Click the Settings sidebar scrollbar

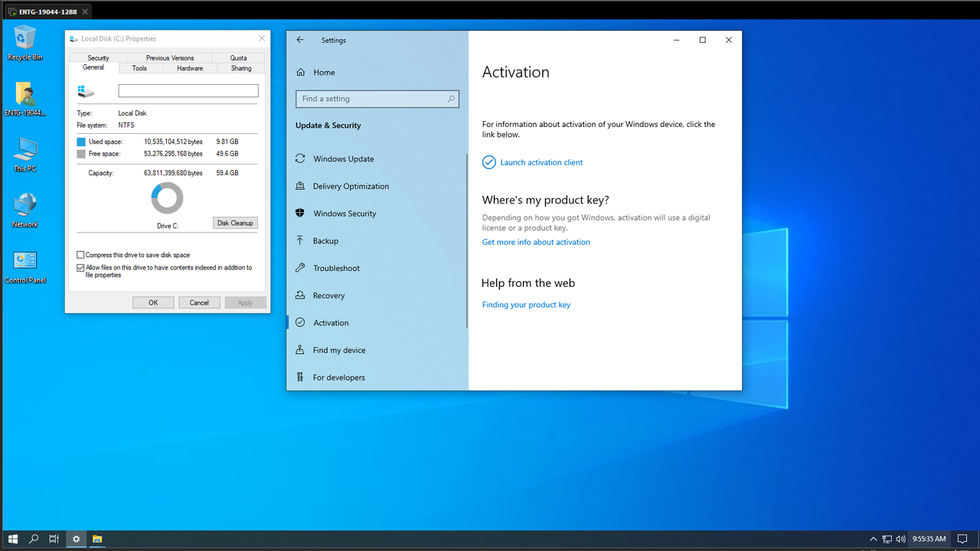pyautogui.click(x=466, y=240)
